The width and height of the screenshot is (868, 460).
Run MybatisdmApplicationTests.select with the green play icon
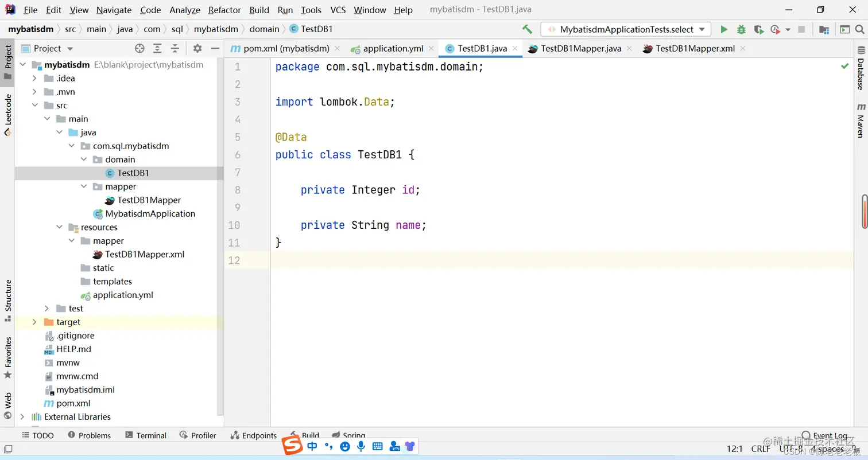(724, 29)
